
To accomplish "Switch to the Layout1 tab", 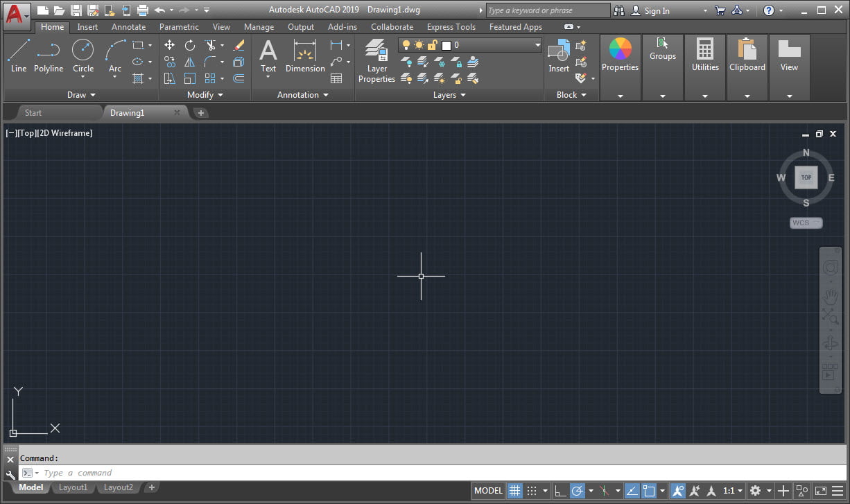I will click(73, 487).
